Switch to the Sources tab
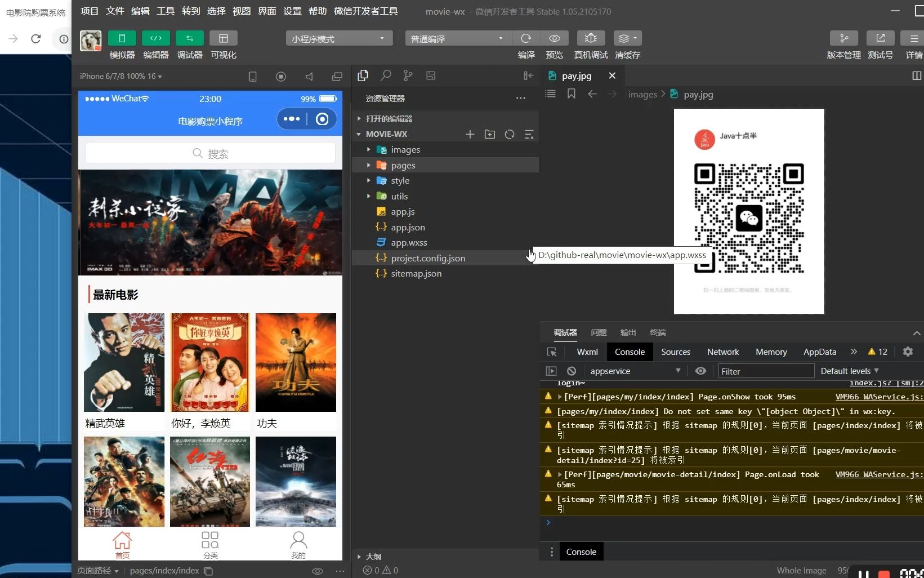 (x=676, y=352)
